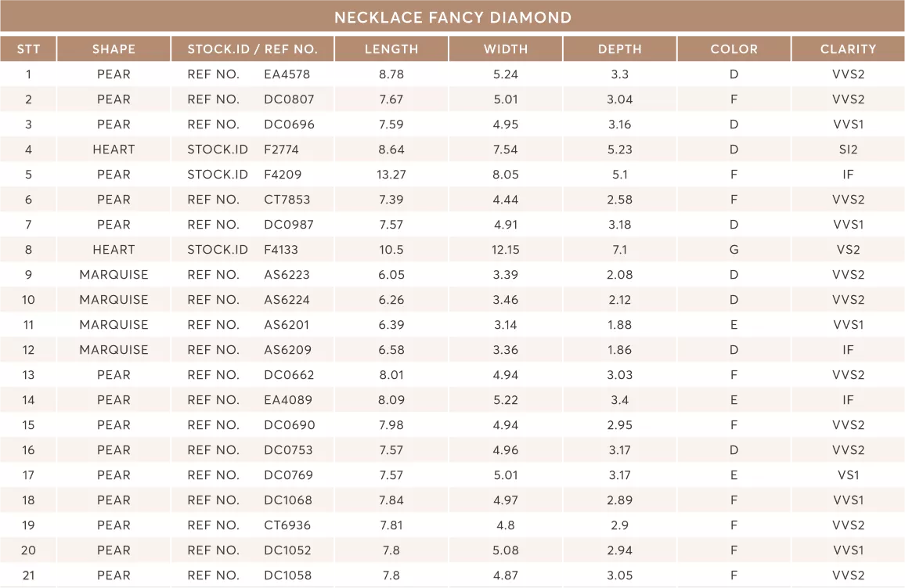Image resolution: width=905 pixels, height=588 pixels.
Task: Click the HEART shape in row 8
Action: point(114,250)
